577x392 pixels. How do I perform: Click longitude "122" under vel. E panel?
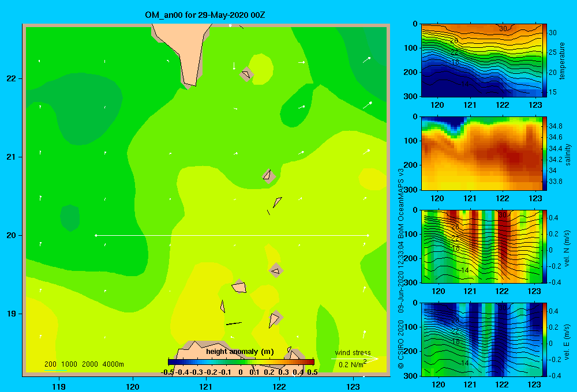click(502, 385)
